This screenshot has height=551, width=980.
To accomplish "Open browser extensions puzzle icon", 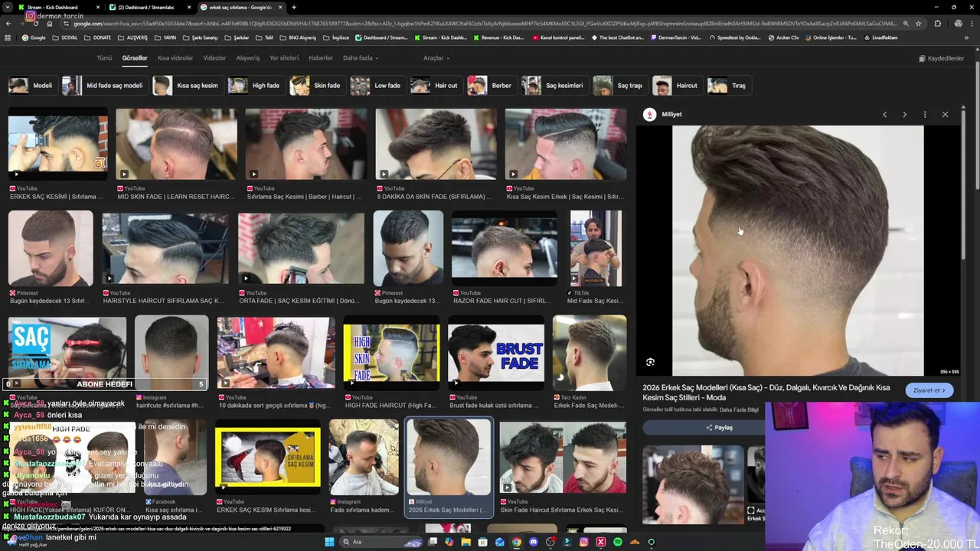I will coord(938,24).
